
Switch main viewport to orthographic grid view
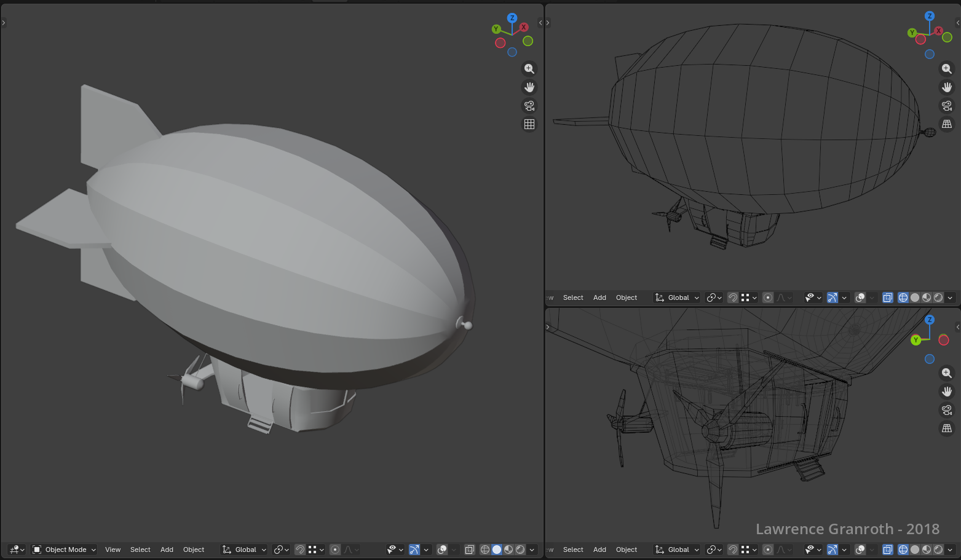529,124
